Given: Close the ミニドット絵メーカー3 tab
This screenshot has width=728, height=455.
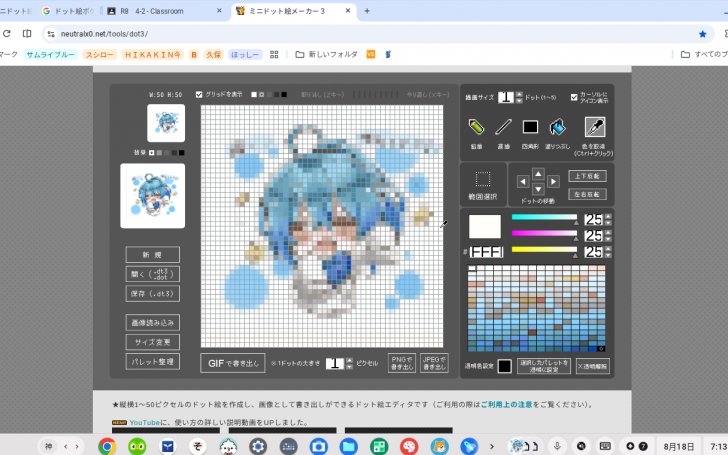Looking at the screenshot, I should (x=348, y=11).
